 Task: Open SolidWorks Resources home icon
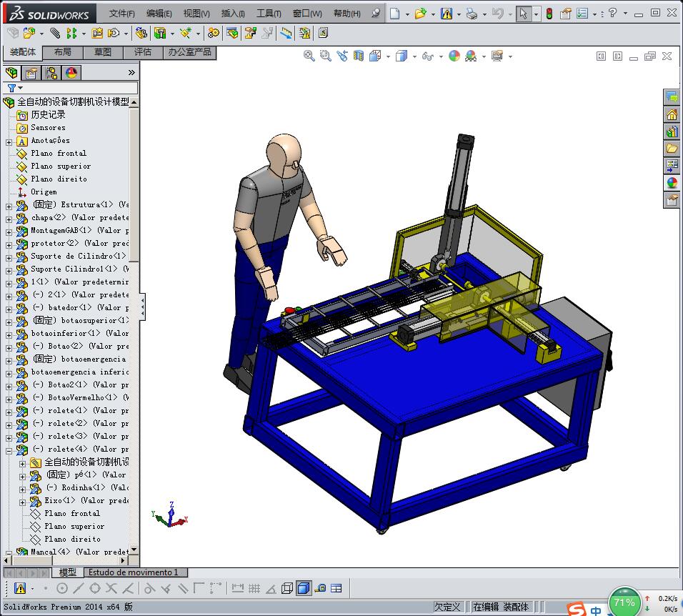point(672,114)
